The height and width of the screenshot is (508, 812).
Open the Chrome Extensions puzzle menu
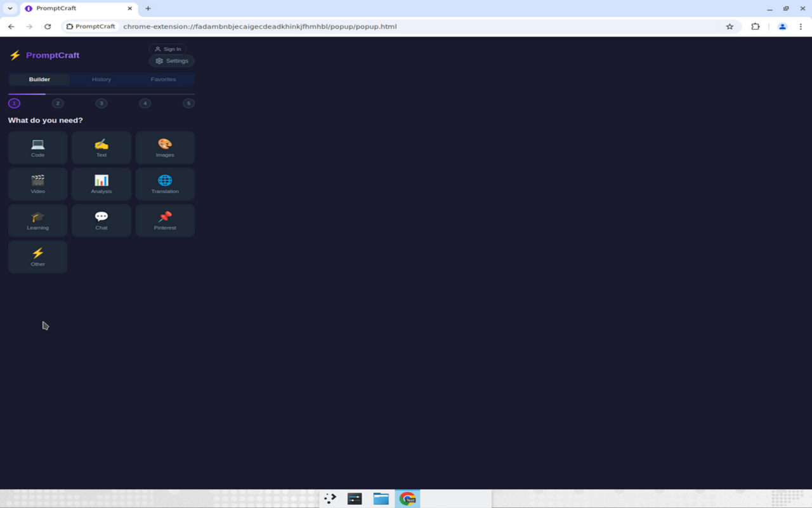pos(755,27)
